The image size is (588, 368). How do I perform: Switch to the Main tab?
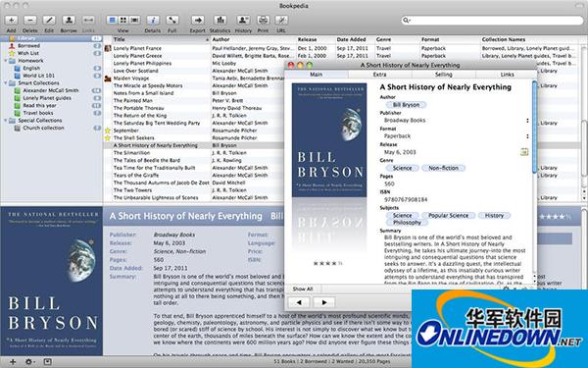[317, 75]
